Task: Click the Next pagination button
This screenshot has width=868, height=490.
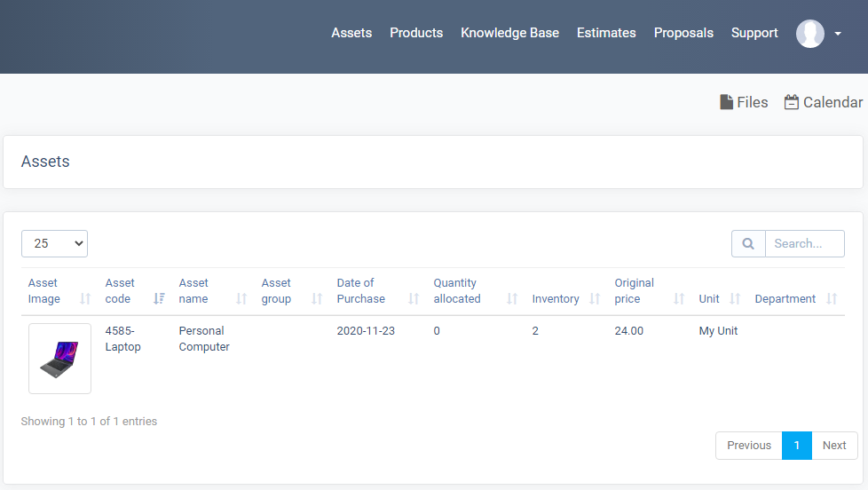Action: coord(834,446)
